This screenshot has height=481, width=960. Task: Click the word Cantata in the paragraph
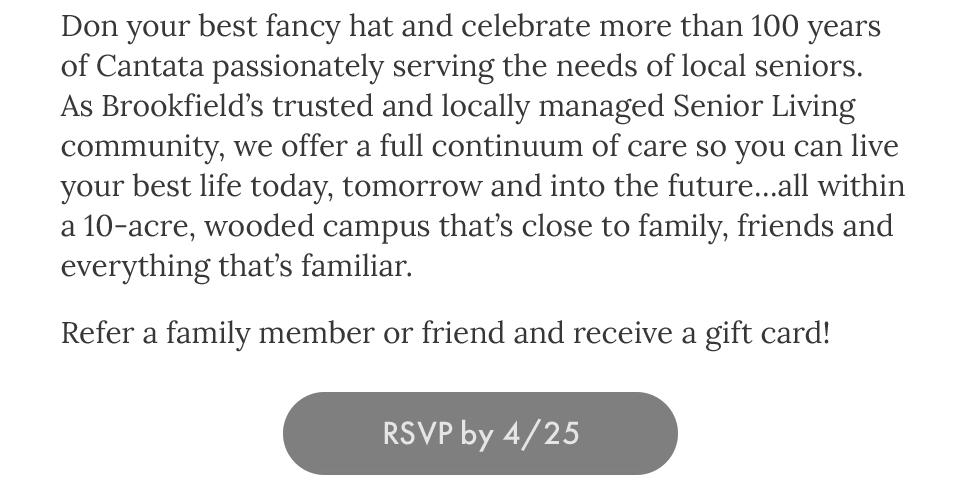click(150, 67)
